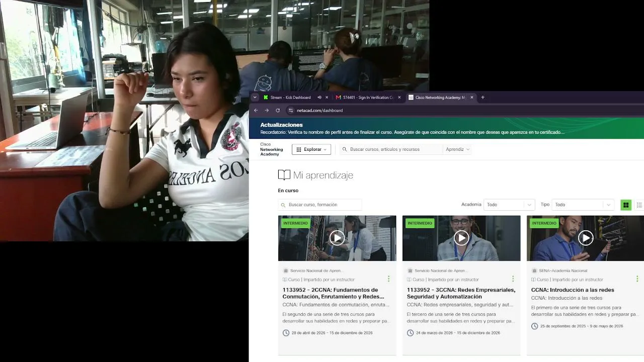
Task: Open the tab search dropdown arrow
Action: pos(255,98)
